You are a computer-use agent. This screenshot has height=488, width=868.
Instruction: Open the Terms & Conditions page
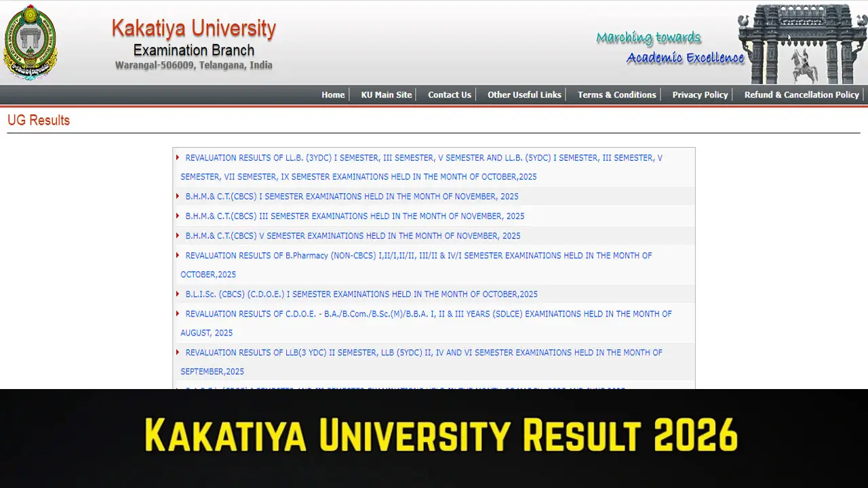[616, 95]
